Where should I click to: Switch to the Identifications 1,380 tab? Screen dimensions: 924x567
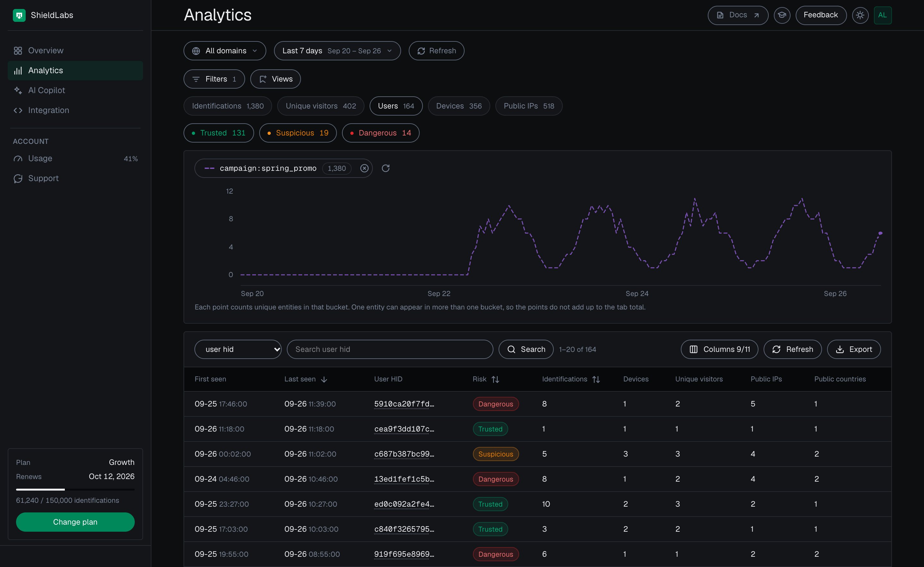coord(227,106)
